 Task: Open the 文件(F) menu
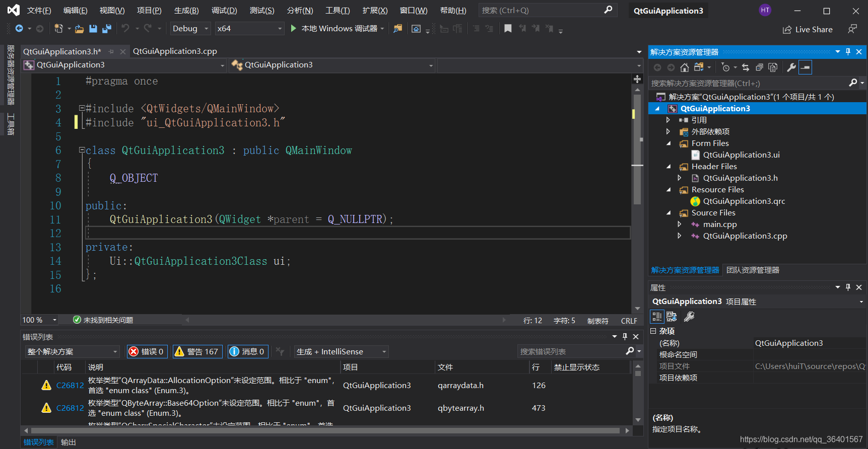pyautogui.click(x=39, y=11)
